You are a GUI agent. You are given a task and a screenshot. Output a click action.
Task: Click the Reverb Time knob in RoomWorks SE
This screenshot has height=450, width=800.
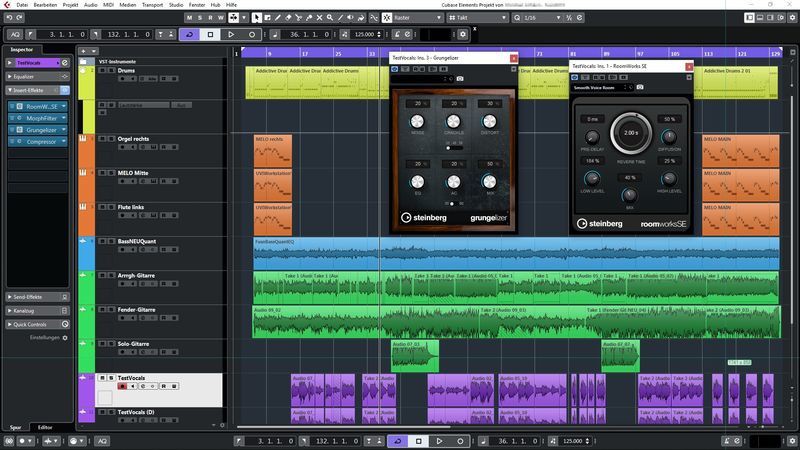[632, 132]
